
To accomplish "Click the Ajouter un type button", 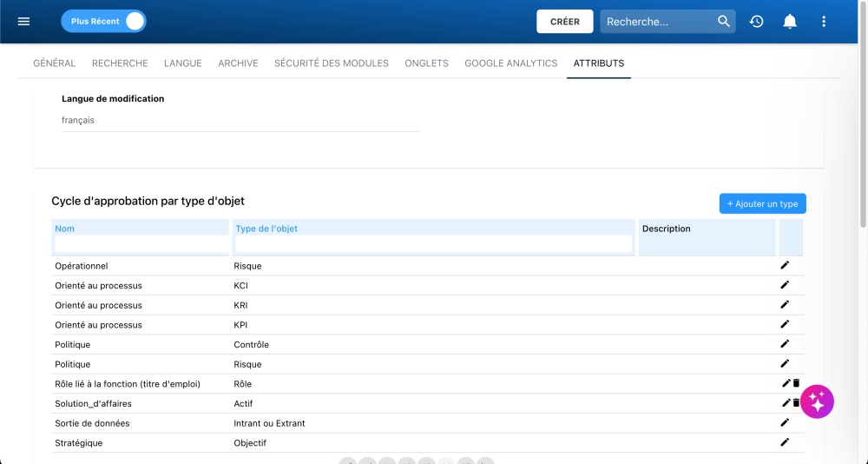I will coord(762,203).
